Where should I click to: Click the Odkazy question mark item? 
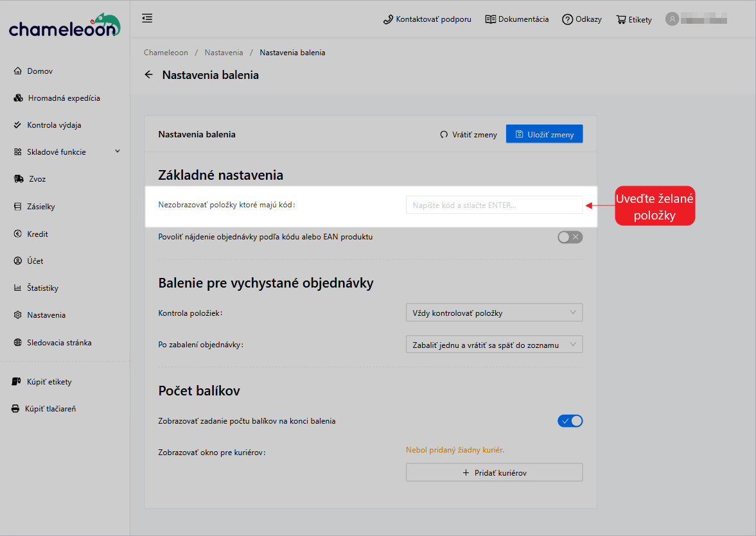(x=581, y=19)
